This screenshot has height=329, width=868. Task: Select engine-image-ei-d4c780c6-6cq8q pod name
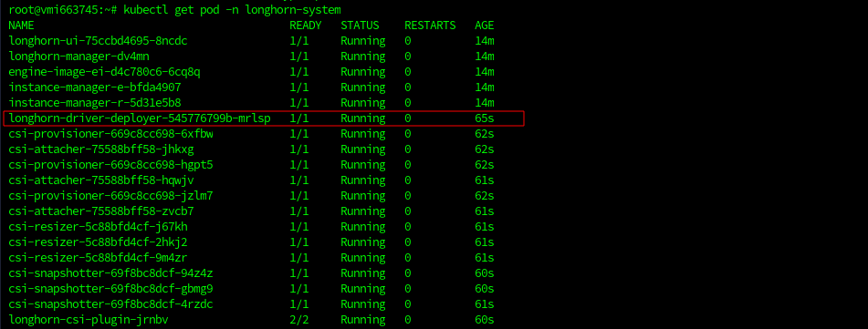[x=105, y=72]
